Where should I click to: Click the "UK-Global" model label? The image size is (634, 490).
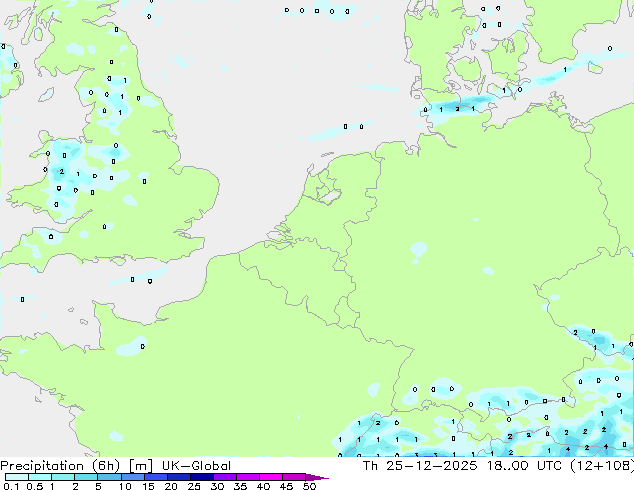pos(196,466)
